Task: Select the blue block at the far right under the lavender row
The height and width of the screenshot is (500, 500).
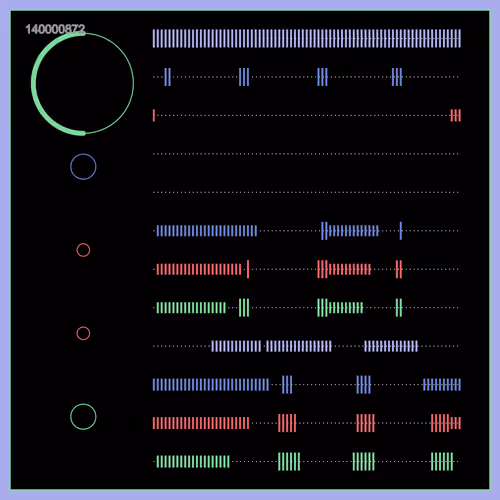Action: pyautogui.click(x=442, y=385)
